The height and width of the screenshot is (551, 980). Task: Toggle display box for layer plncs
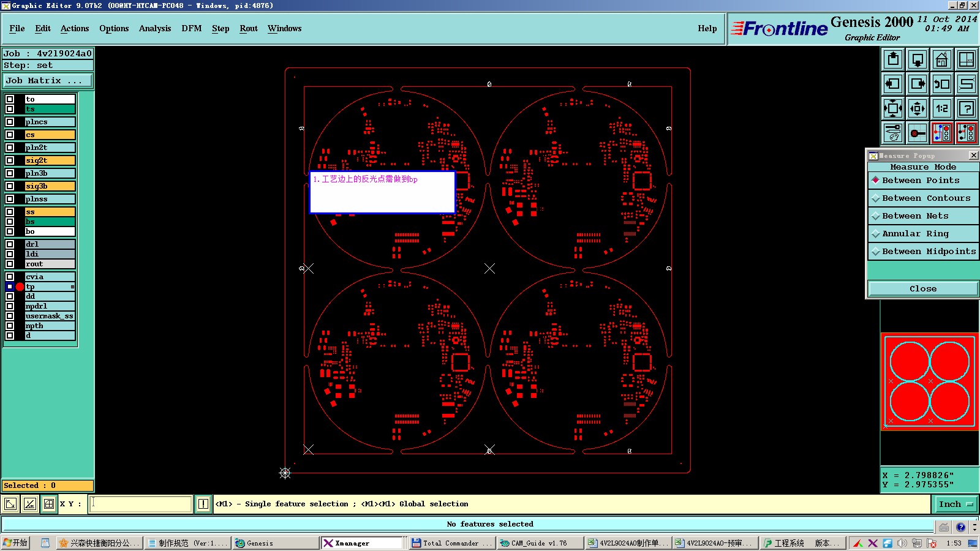pos(10,122)
